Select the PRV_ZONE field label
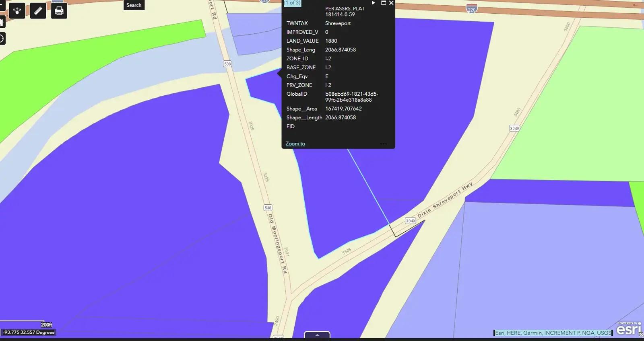Screen dimensions: 644x341 (x=299, y=85)
